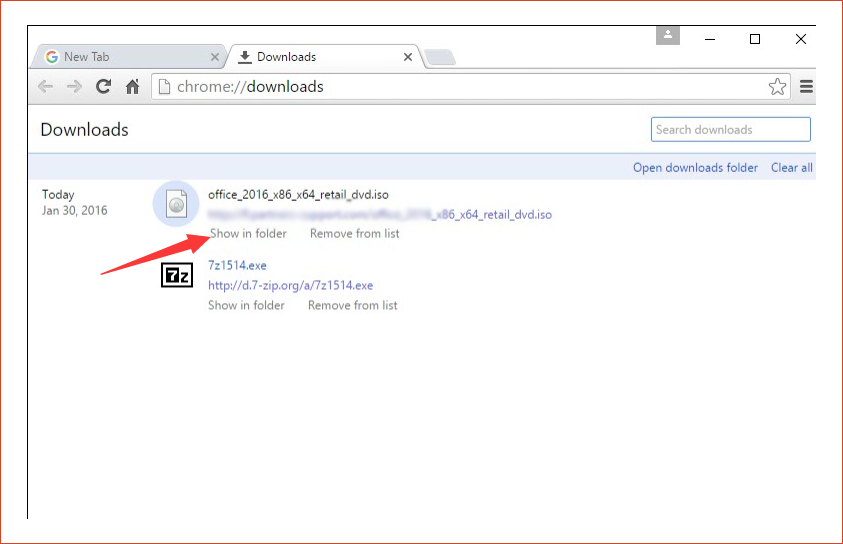Image resolution: width=843 pixels, height=544 pixels.
Task: Open a new tab with the new-tab button
Action: [x=440, y=58]
